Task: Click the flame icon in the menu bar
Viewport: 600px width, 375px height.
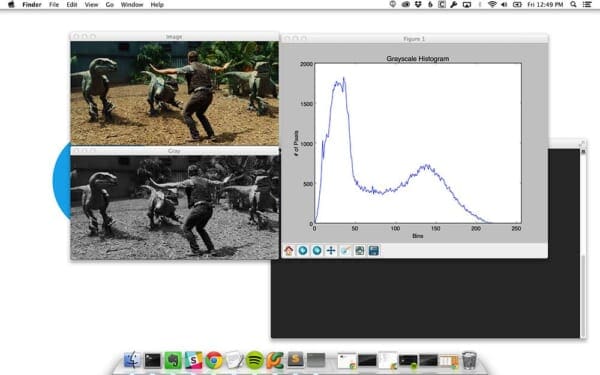Action: pyautogui.click(x=430, y=5)
